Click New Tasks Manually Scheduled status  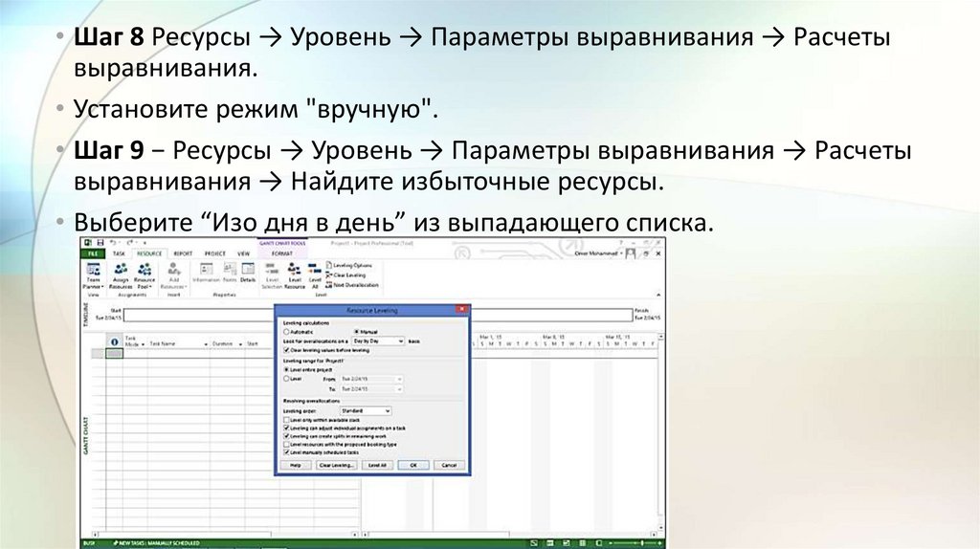click(x=156, y=543)
